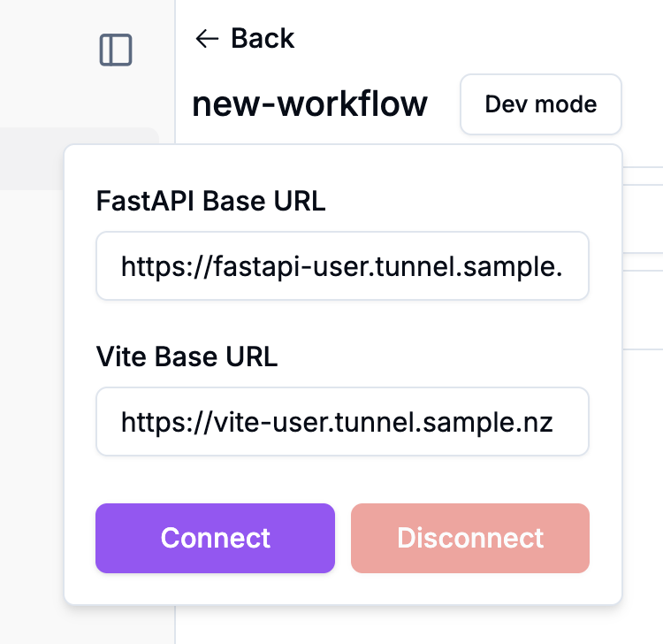Click the Disconnect button
The width and height of the screenshot is (663, 644).
point(470,538)
